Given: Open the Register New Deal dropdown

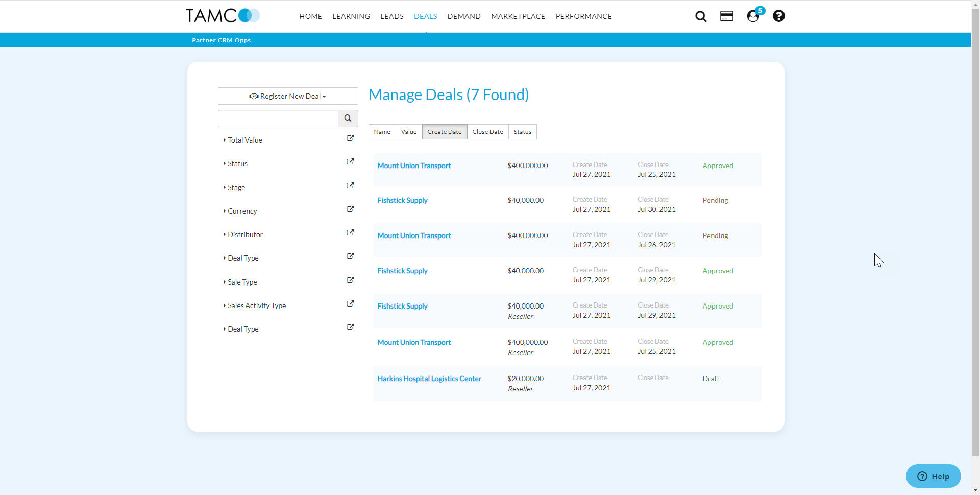Looking at the screenshot, I should coord(288,96).
